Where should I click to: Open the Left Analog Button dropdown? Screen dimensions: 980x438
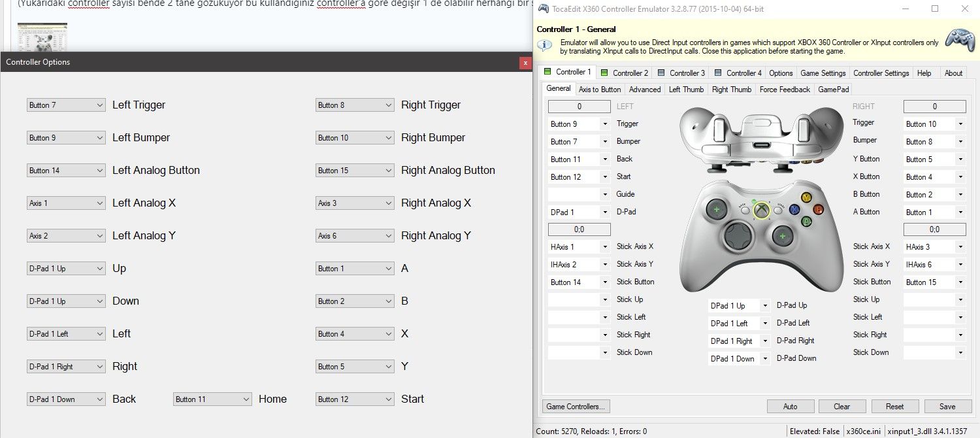pyautogui.click(x=66, y=170)
